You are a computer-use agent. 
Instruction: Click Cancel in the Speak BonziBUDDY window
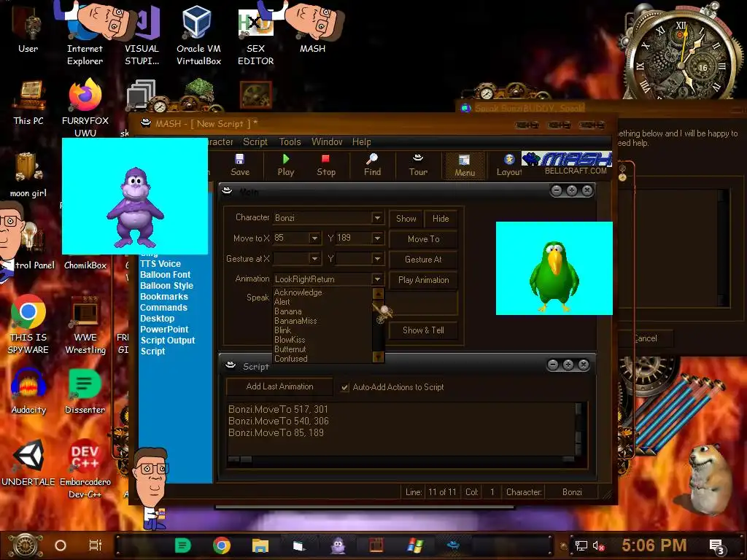(x=645, y=338)
